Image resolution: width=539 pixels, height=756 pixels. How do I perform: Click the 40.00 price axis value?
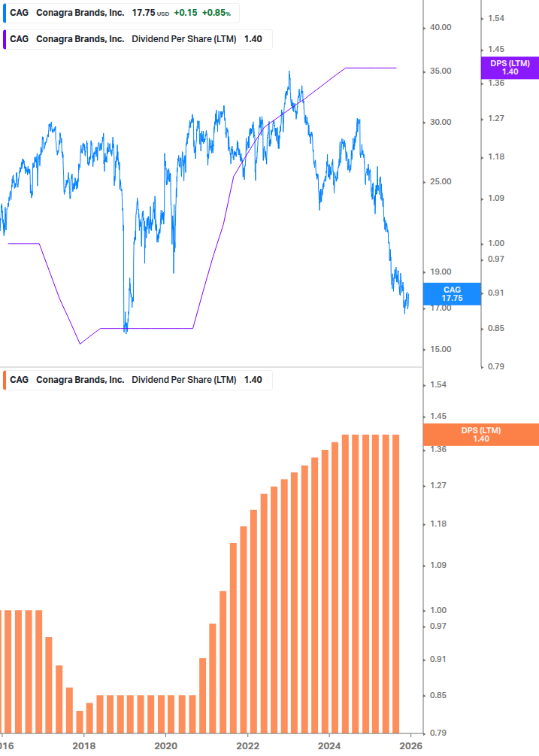[x=441, y=28]
